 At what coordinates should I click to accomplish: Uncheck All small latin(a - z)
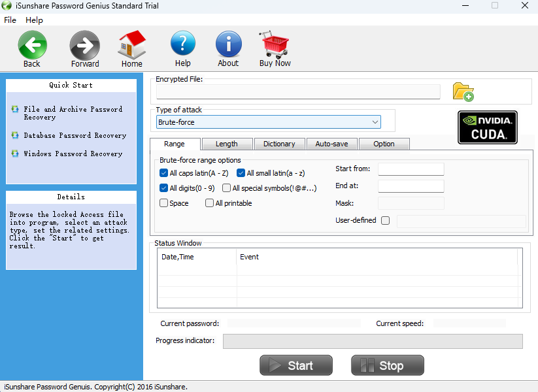[x=241, y=173]
